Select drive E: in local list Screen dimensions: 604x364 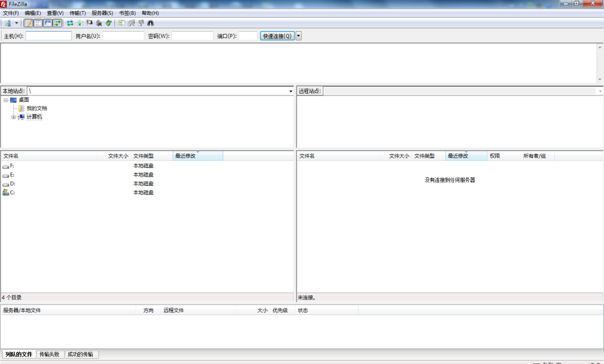(x=12, y=175)
